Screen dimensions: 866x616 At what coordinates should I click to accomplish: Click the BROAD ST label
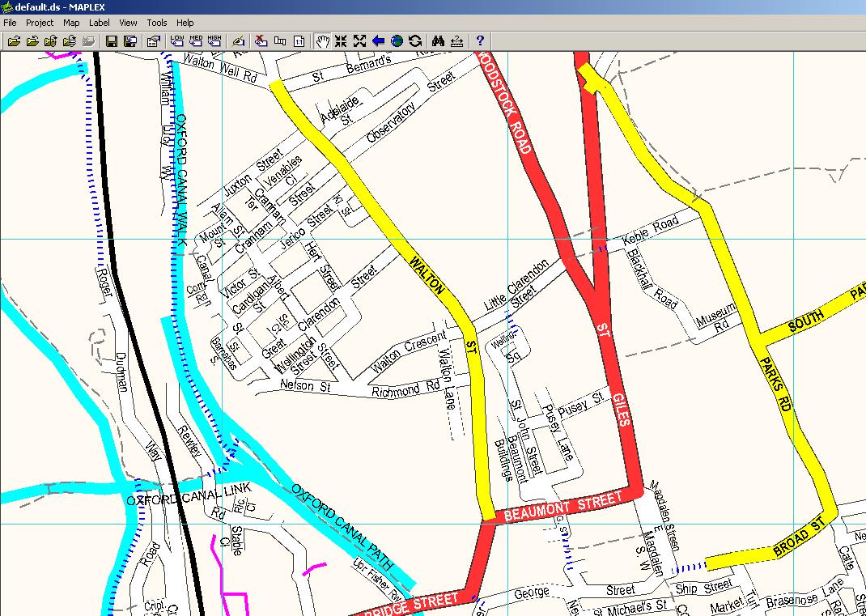tap(799, 537)
